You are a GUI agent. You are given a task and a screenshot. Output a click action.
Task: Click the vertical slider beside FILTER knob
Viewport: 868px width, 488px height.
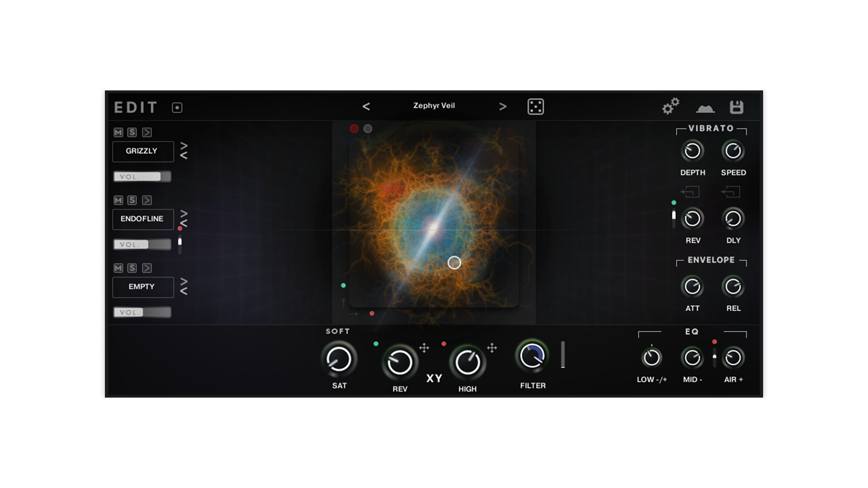[x=563, y=355]
